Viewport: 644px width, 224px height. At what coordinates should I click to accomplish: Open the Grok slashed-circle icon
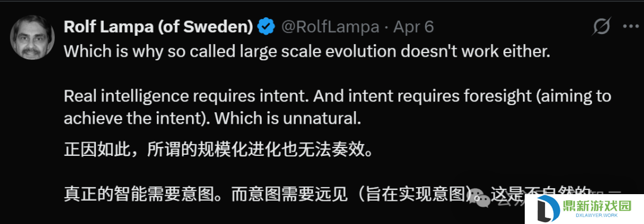tap(602, 27)
